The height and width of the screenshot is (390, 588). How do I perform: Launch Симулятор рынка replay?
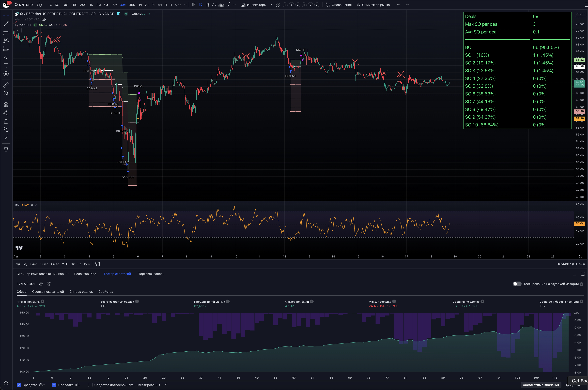[x=373, y=5]
